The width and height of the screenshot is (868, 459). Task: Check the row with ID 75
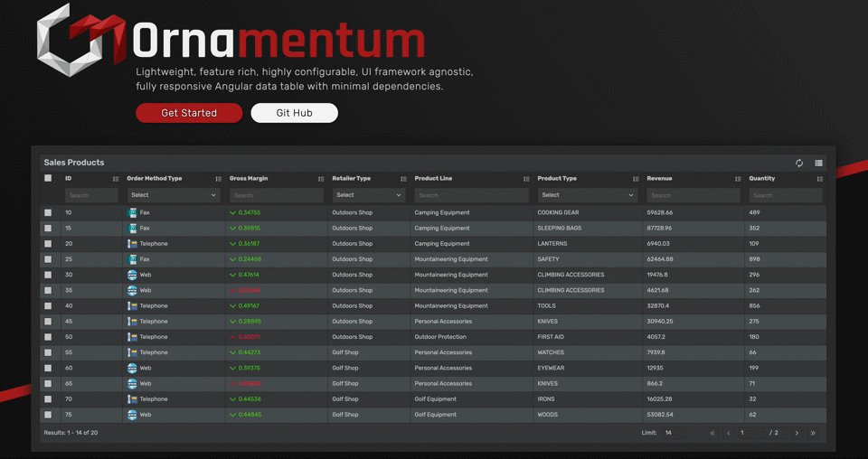[48, 414]
